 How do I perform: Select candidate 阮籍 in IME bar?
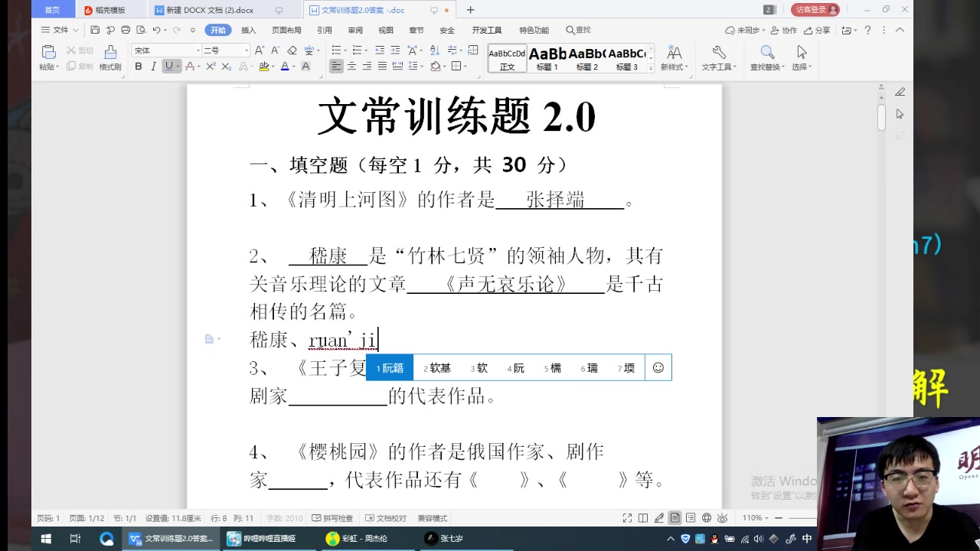(390, 367)
